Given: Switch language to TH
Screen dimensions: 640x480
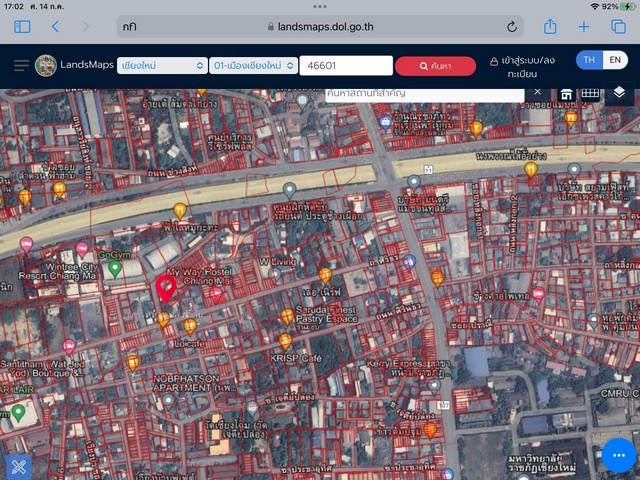Looking at the screenshot, I should [x=589, y=60].
